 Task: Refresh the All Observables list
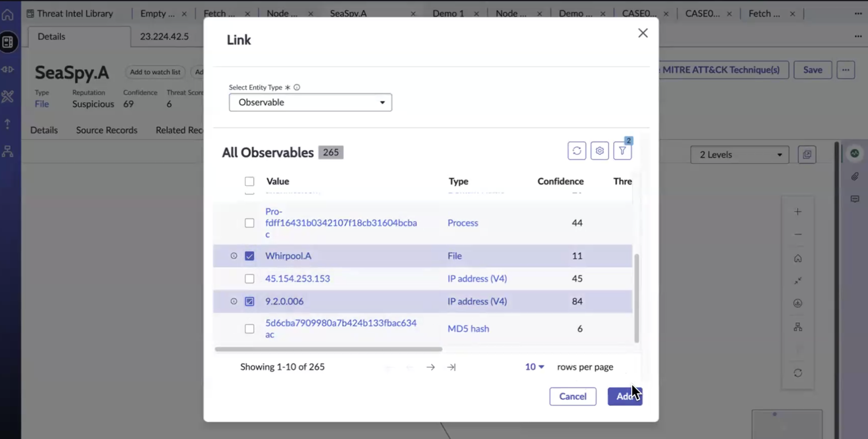tap(577, 151)
